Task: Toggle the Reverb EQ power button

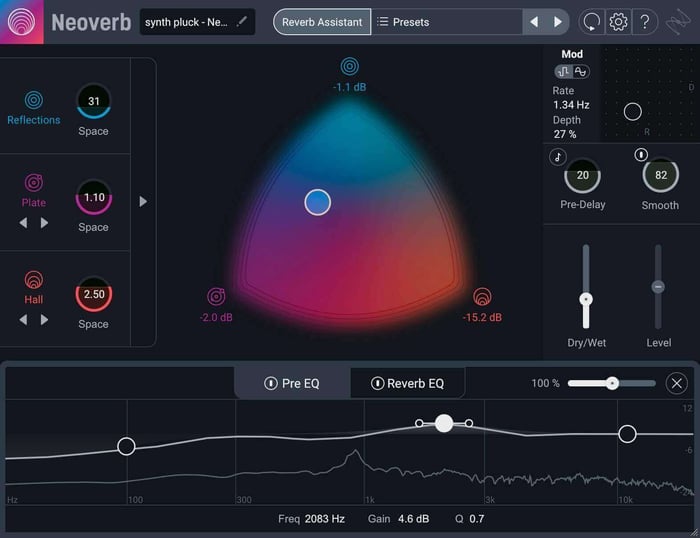Action: [377, 383]
